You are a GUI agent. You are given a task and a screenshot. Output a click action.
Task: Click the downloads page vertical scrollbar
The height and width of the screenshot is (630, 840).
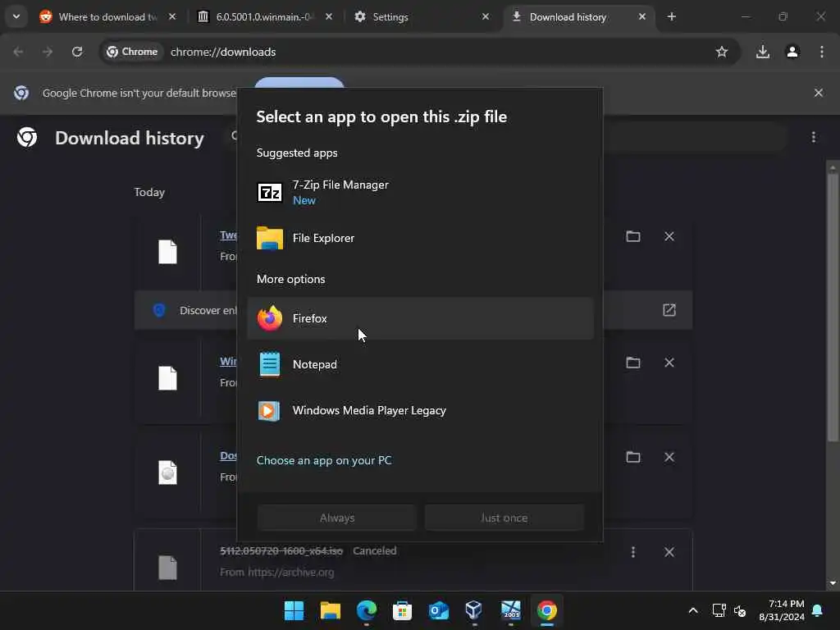click(x=832, y=308)
